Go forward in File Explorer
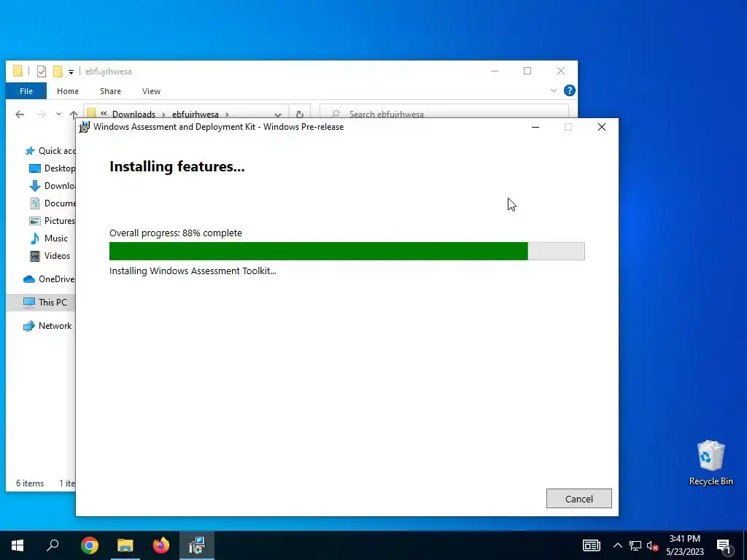Screen dimensions: 747x560 click(42, 114)
